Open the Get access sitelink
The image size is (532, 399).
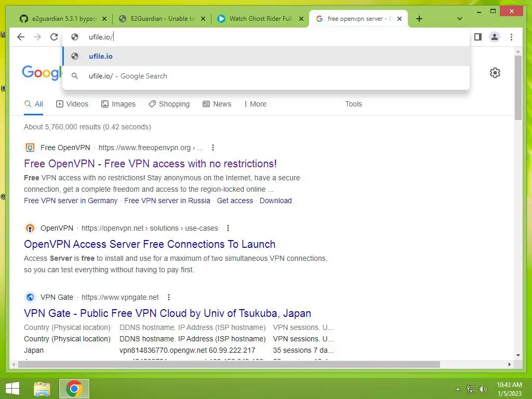(235, 201)
